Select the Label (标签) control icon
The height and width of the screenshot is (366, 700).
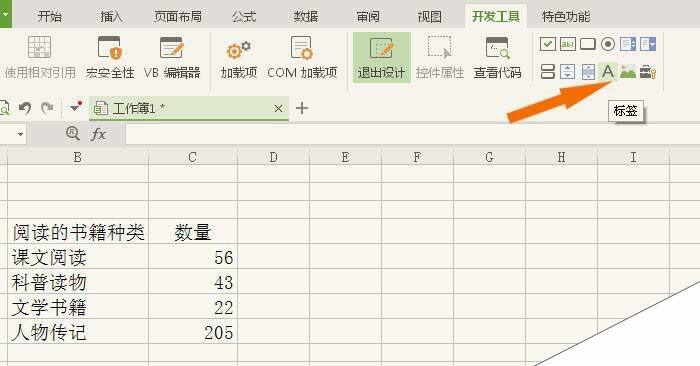[x=608, y=71]
